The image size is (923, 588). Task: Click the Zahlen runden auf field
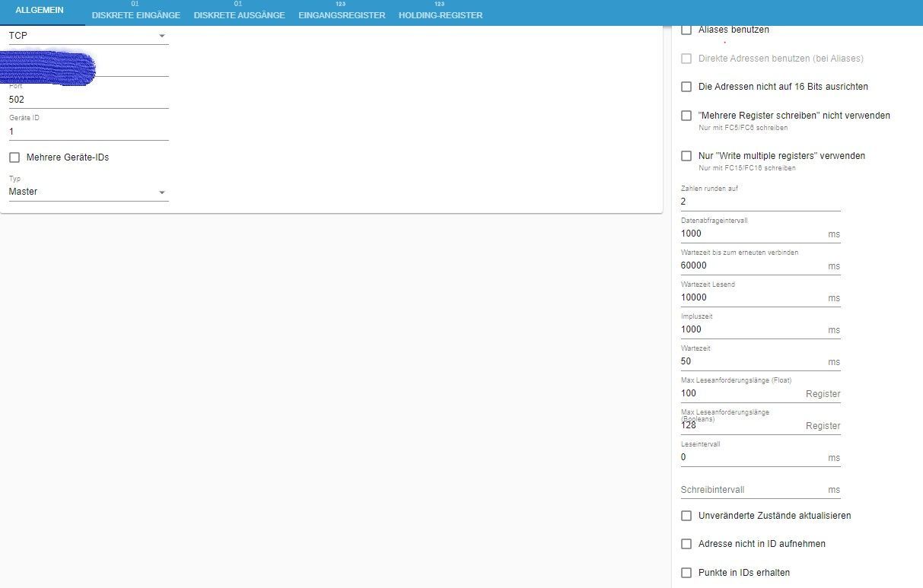point(760,202)
